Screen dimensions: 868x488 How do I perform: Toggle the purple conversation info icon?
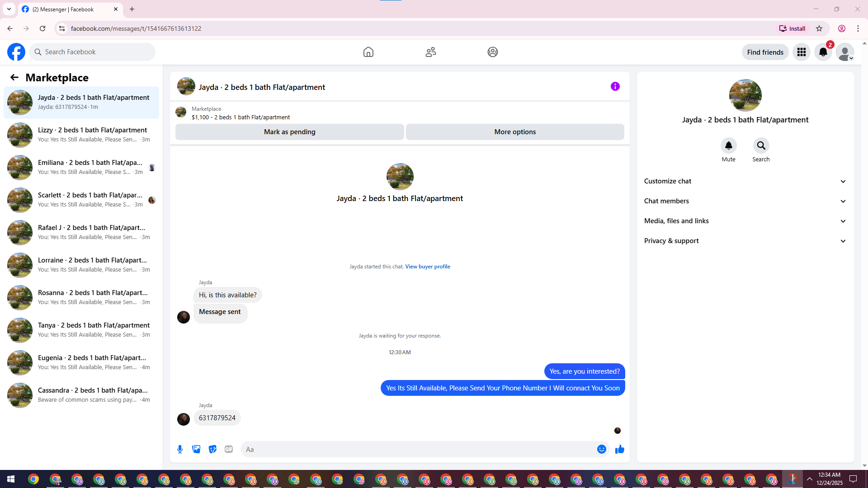point(615,86)
